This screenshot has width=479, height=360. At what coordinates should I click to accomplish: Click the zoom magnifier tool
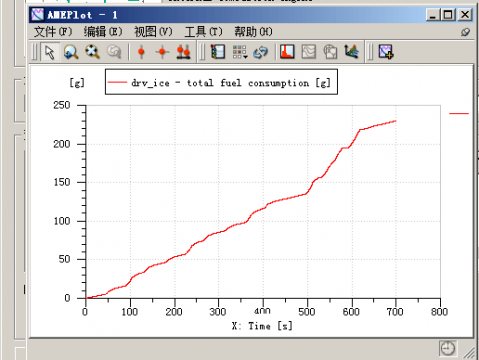pyautogui.click(x=71, y=52)
